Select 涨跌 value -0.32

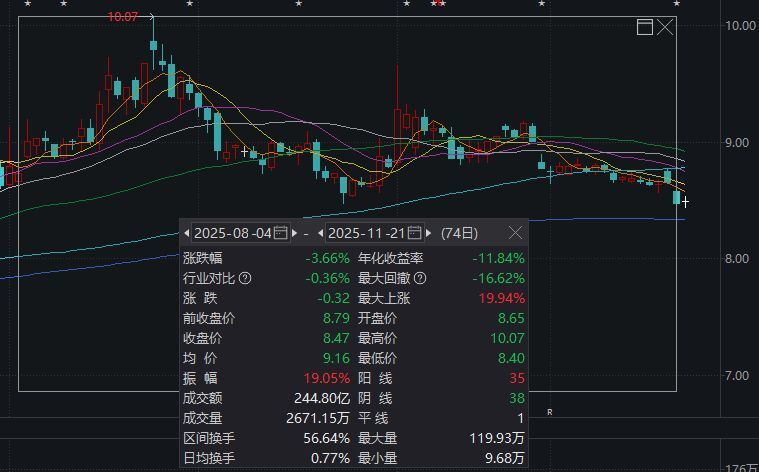click(x=334, y=298)
